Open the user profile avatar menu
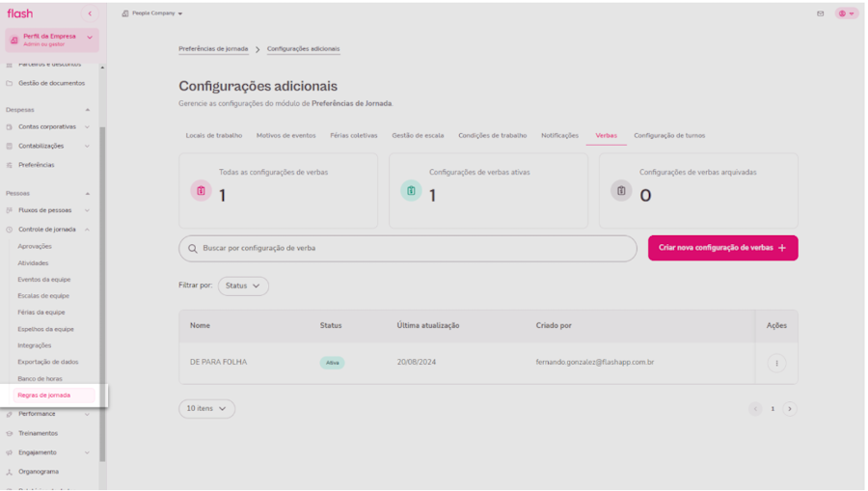Viewport: 868px width, 491px height. [x=847, y=14]
